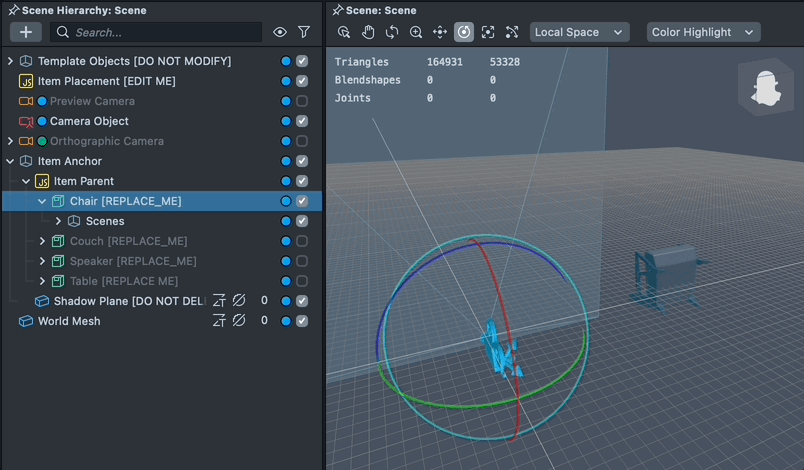Select the hand pan tool
Viewport: 804px width, 470px height.
(x=368, y=32)
